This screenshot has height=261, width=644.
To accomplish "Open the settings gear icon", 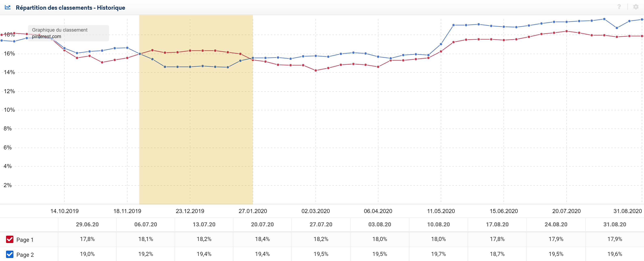I will coord(636,7).
